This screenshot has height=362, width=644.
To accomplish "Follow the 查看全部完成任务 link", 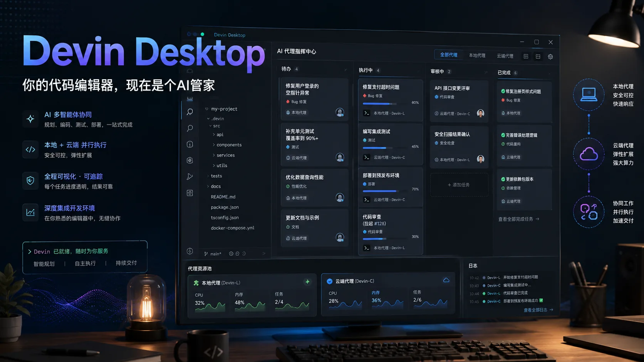I will [x=519, y=219].
